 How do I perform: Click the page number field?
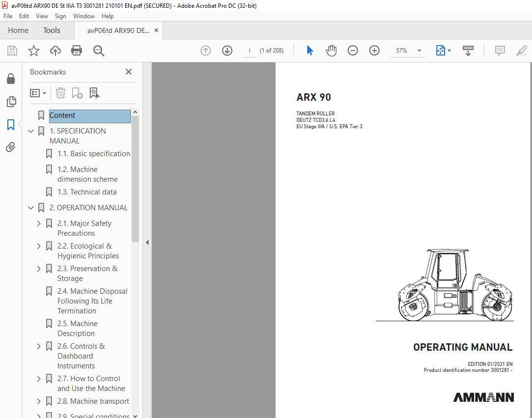pyautogui.click(x=250, y=51)
